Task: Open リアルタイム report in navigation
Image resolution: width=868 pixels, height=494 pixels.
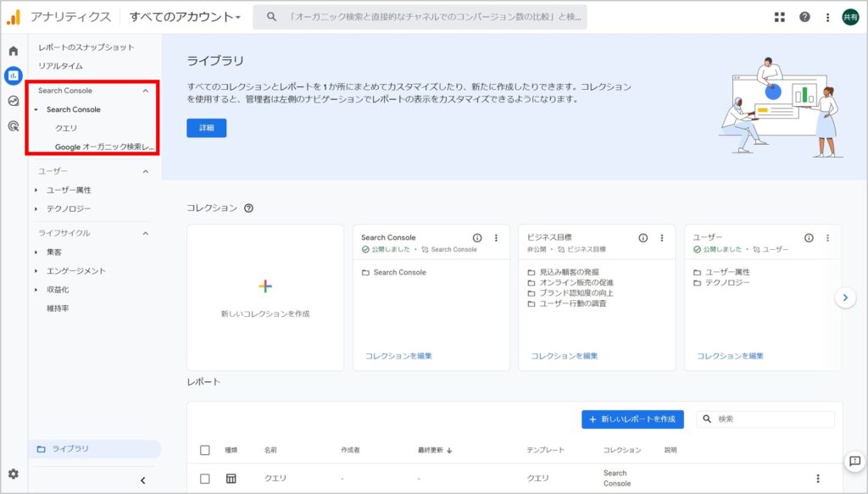Action: point(60,66)
